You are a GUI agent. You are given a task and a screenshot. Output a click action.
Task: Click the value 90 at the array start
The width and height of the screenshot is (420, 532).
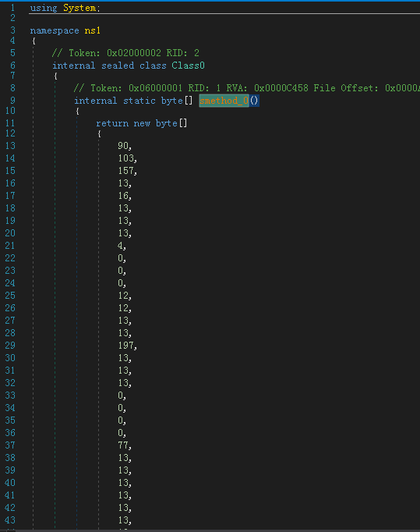coord(123,146)
